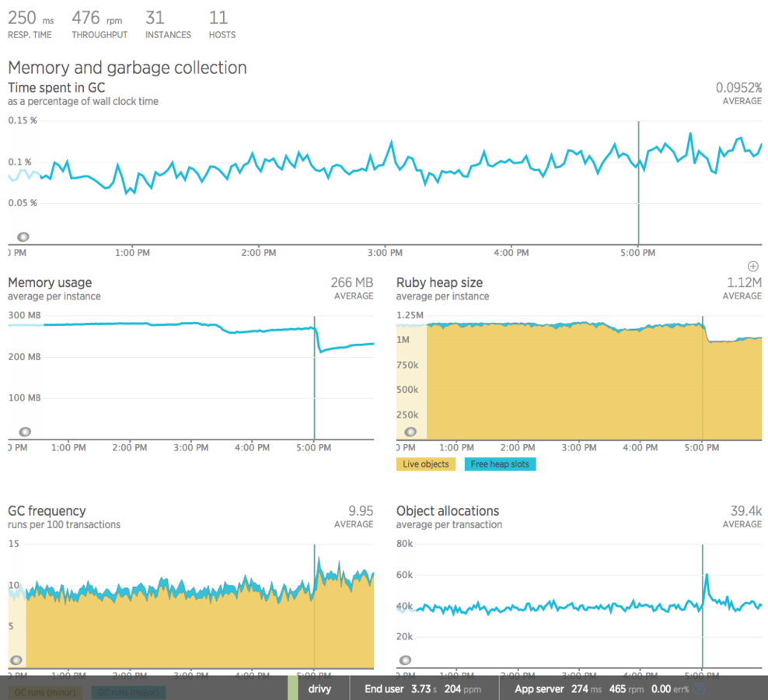The image size is (768, 700).
Task: Click the 9.95 AVERAGE value
Action: point(354,516)
